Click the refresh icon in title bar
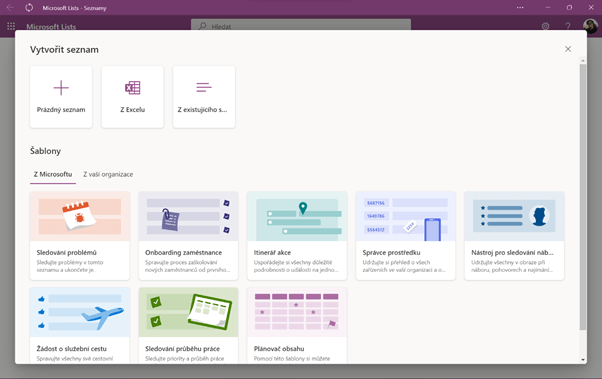This screenshot has height=379, width=602. coord(29,8)
